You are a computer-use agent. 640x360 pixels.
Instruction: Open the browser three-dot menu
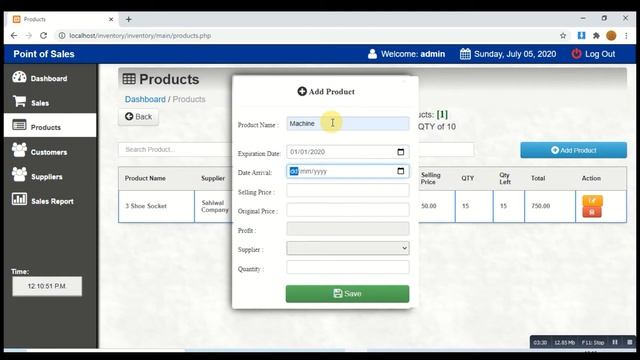[x=626, y=36]
